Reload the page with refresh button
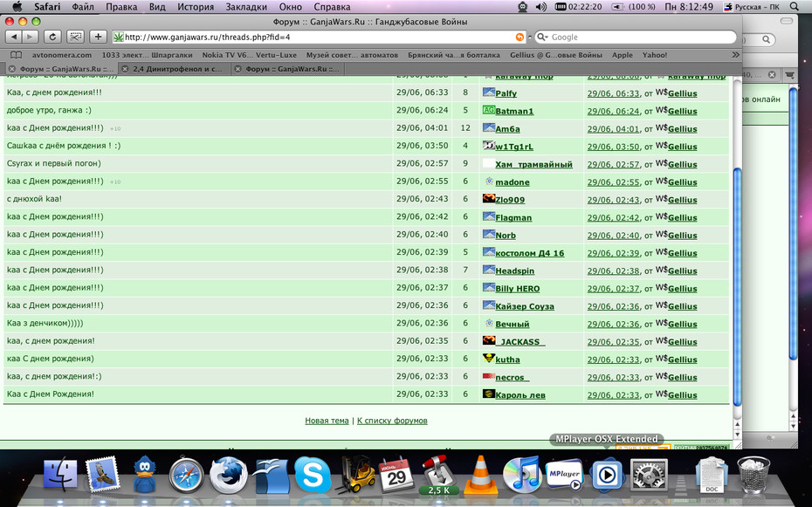This screenshot has width=812, height=507. point(52,37)
